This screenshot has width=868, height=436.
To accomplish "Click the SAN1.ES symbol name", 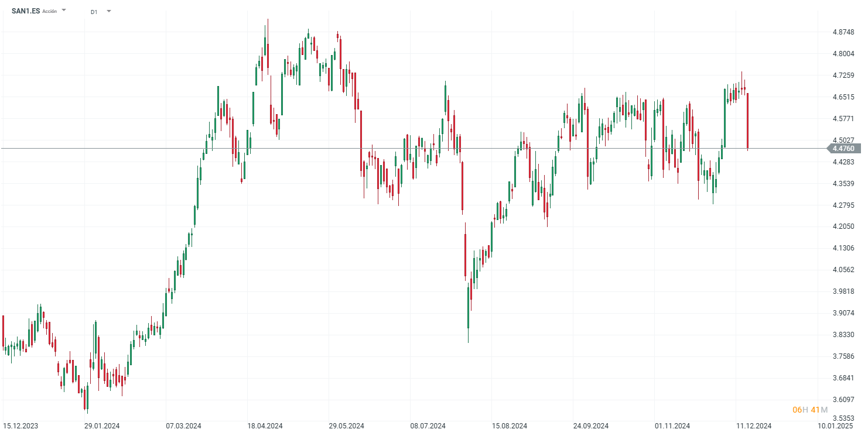I will [26, 11].
